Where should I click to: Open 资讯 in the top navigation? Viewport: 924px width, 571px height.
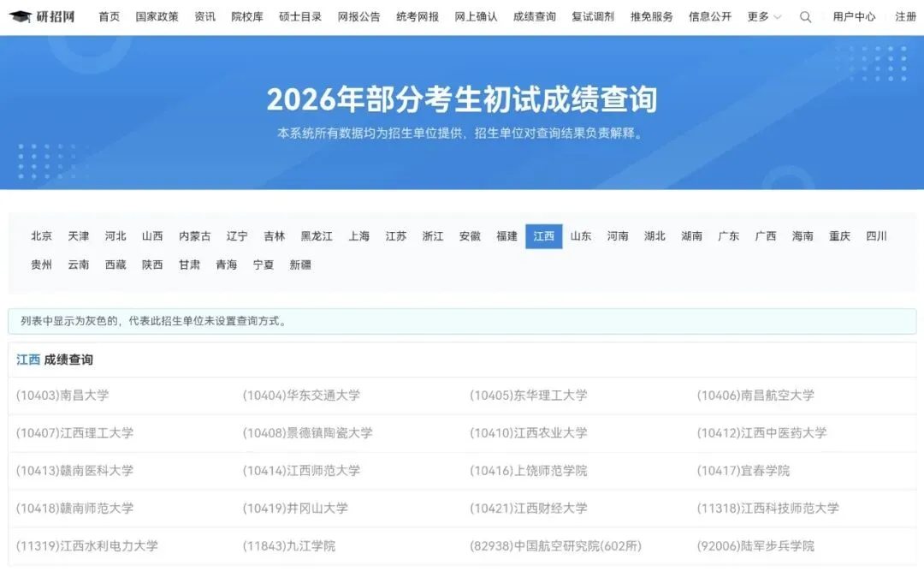click(204, 16)
